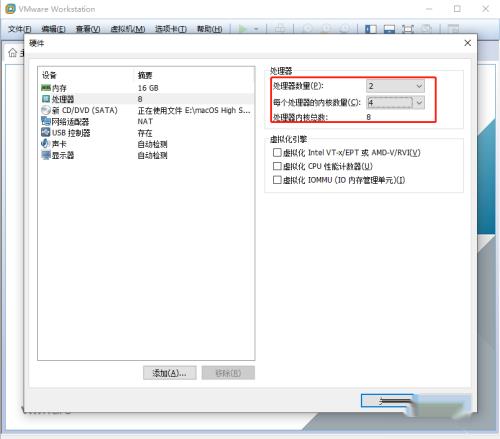Click the manage snapshots toolbar icon
Image resolution: width=500 pixels, height=439 pixels.
[x=344, y=29]
